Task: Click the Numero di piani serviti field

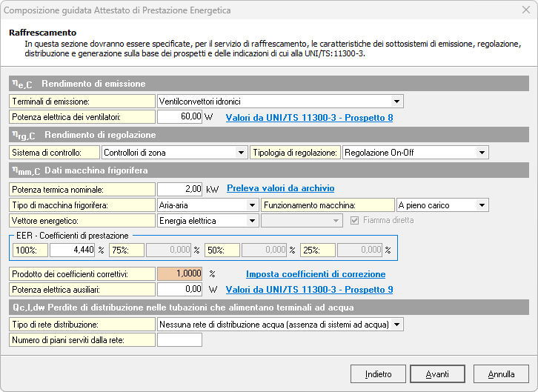Action: point(179,340)
